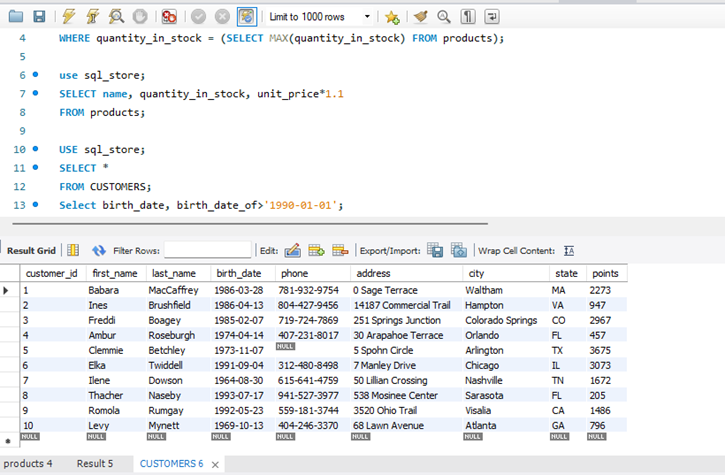This screenshot has width=725, height=475.
Task: Select the 'Romola' first name cell
Action: (x=116, y=410)
